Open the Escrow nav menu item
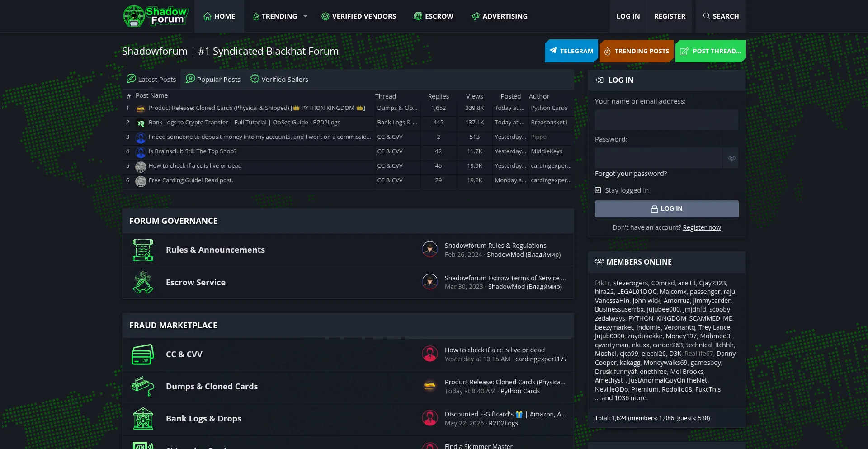 pyautogui.click(x=434, y=16)
